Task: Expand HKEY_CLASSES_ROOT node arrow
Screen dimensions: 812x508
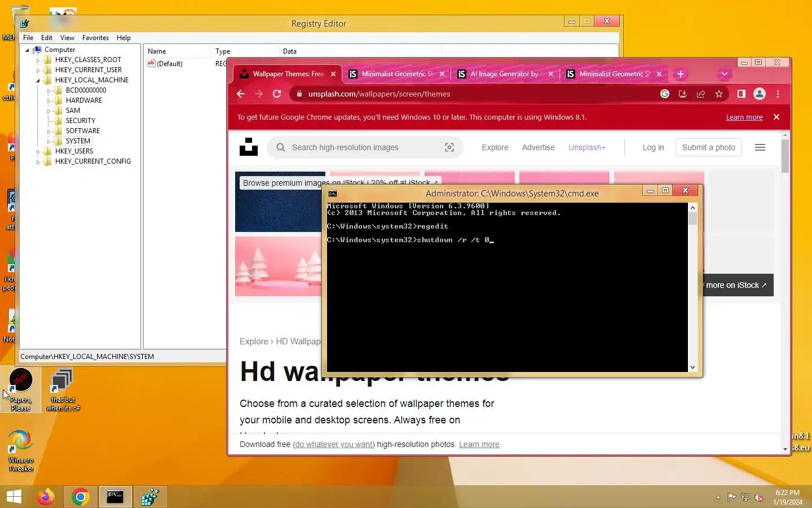Action: click(x=38, y=60)
